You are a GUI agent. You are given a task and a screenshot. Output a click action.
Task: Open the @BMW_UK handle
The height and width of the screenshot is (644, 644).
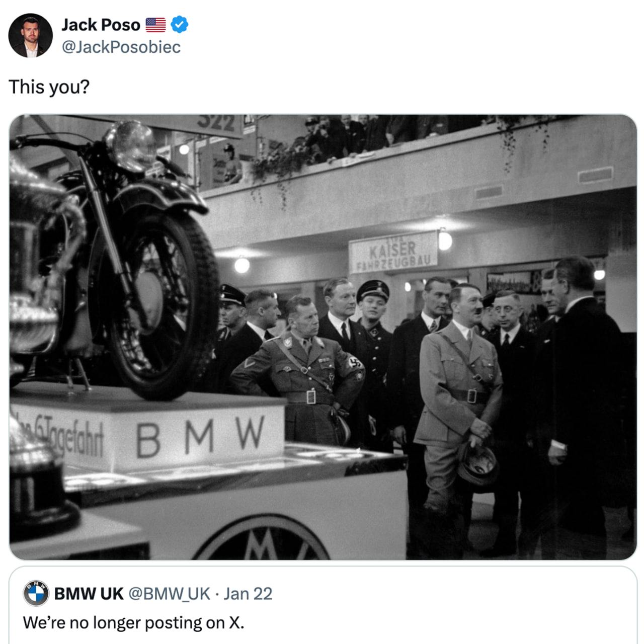pyautogui.click(x=170, y=594)
